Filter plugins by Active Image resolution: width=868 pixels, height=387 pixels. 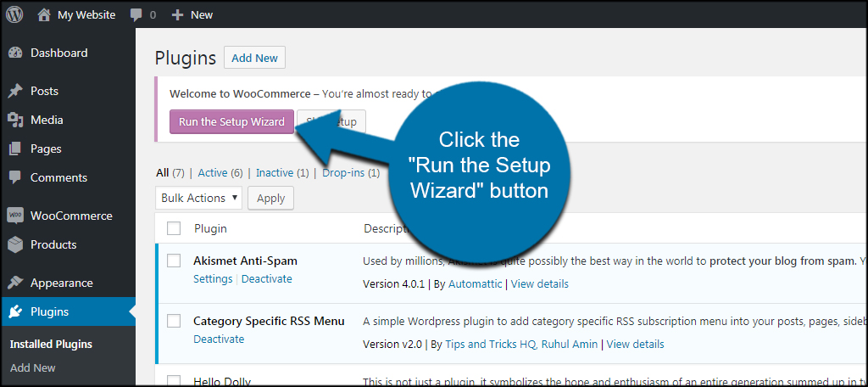[x=213, y=173]
